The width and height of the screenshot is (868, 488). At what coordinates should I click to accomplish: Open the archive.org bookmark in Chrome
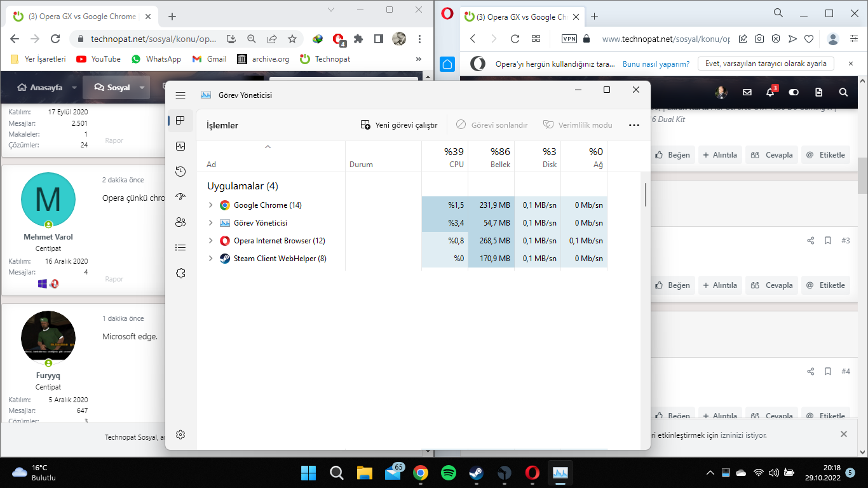(x=263, y=59)
